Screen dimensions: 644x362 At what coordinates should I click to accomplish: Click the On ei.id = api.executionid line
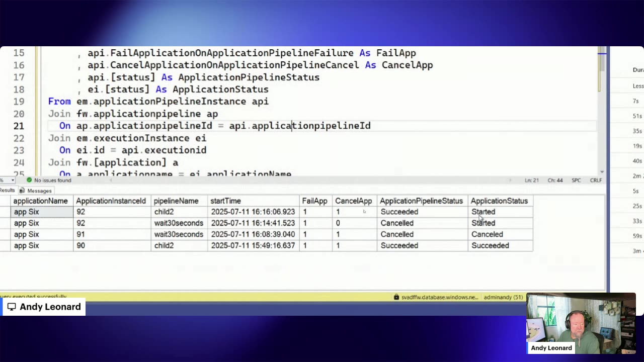pos(133,150)
